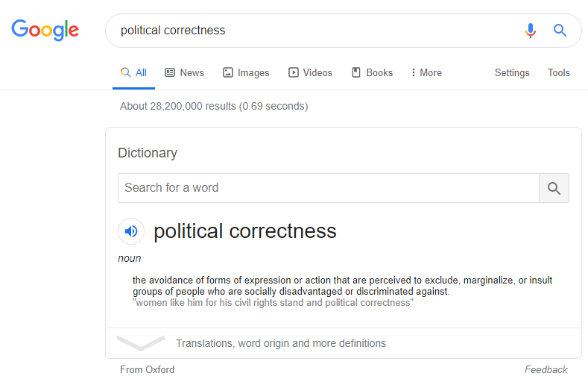The width and height of the screenshot is (588, 379).
Task: Open the Settings menu
Action: click(x=512, y=72)
